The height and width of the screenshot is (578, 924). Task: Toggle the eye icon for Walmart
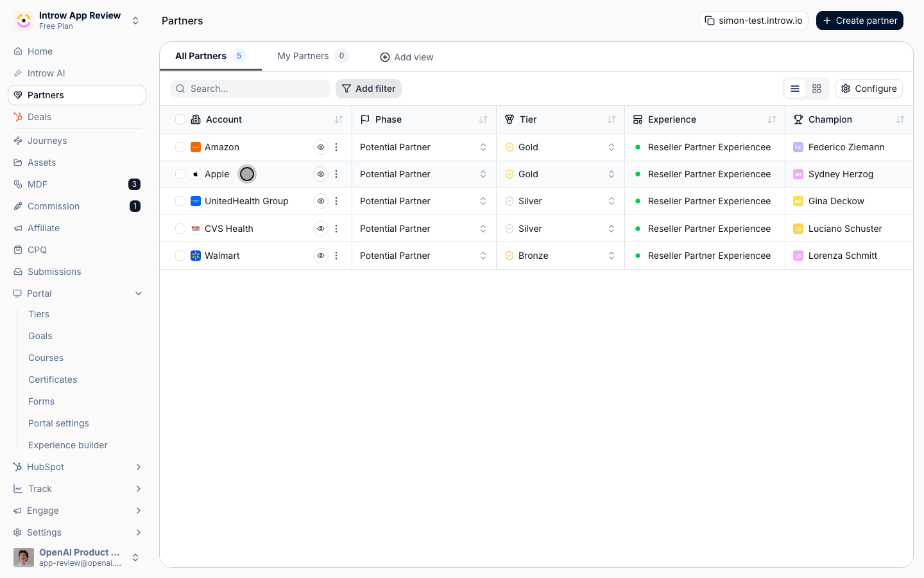[321, 256]
